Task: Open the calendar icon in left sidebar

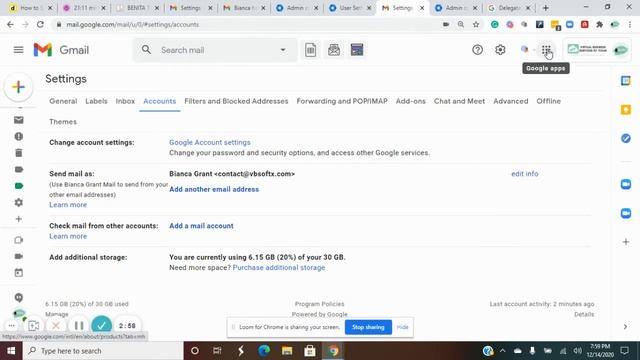Action: click(x=19, y=272)
